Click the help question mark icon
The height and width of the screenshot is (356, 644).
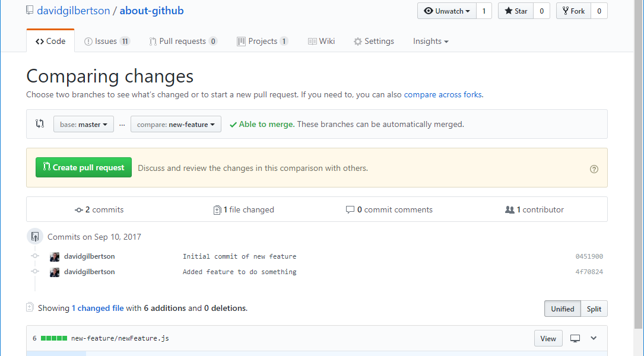(594, 169)
